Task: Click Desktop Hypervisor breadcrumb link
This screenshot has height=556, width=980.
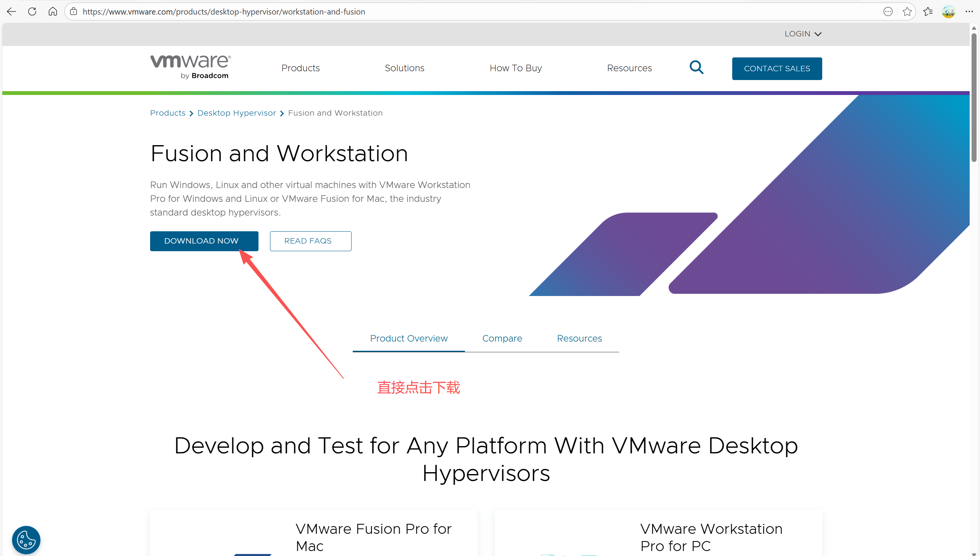Action: click(236, 113)
